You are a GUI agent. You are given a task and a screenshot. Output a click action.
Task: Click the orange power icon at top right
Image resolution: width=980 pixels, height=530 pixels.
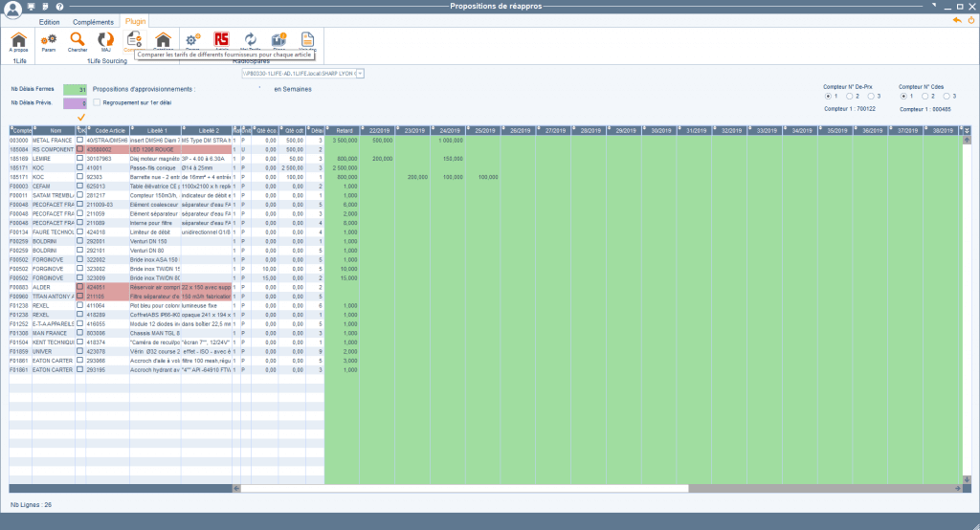coord(970,20)
